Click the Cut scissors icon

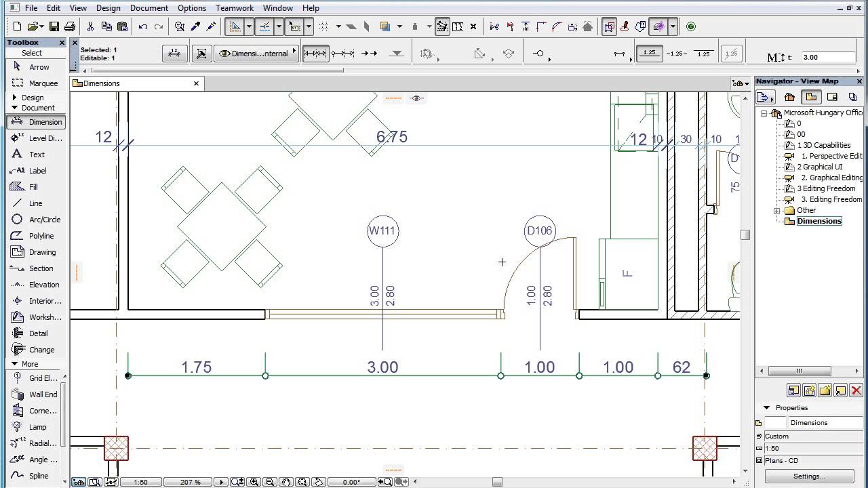tap(90, 26)
